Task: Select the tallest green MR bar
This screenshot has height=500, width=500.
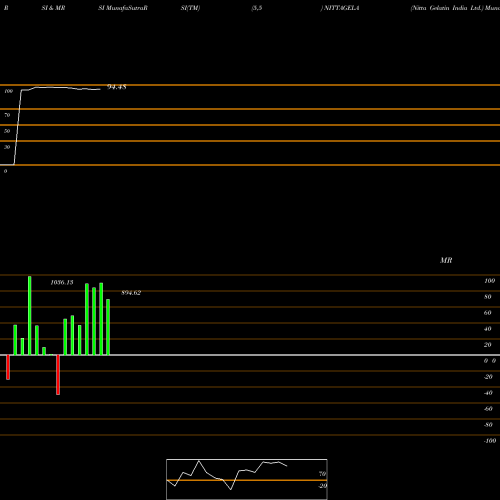Action: pyautogui.click(x=30, y=315)
